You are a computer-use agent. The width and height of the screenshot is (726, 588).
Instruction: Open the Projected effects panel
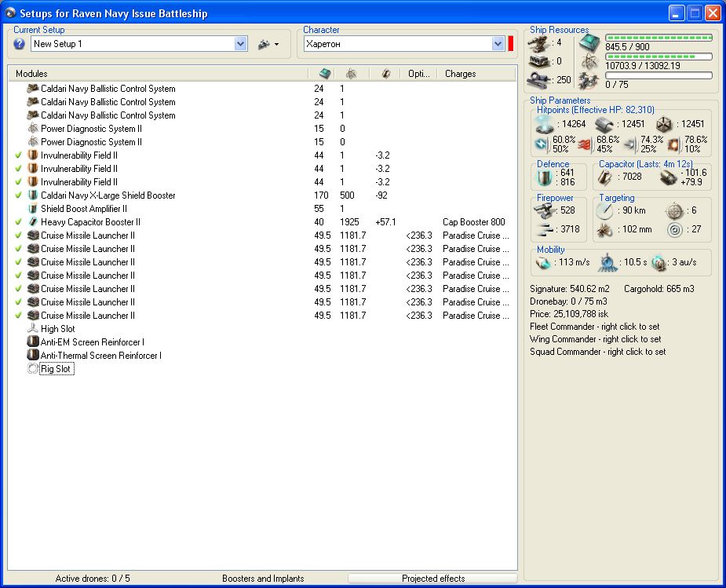point(432,579)
